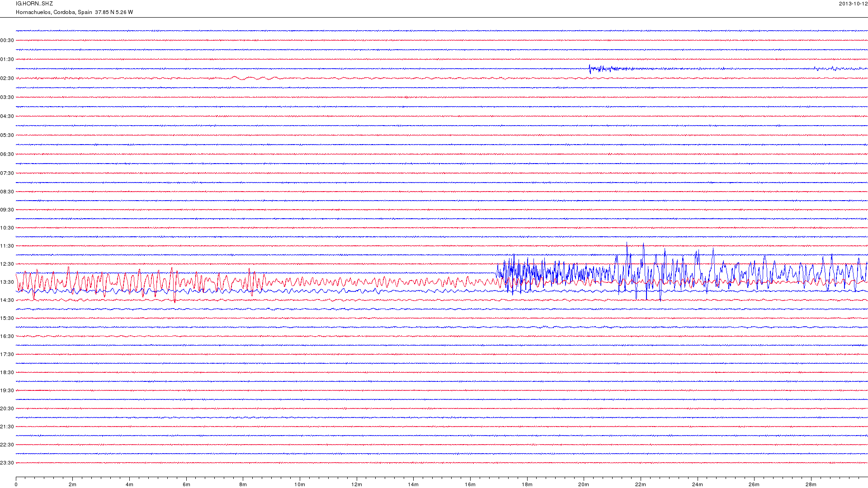Image resolution: width=868 pixels, height=488 pixels.
Task: Select the 15:30 time label
Action: click(7, 318)
